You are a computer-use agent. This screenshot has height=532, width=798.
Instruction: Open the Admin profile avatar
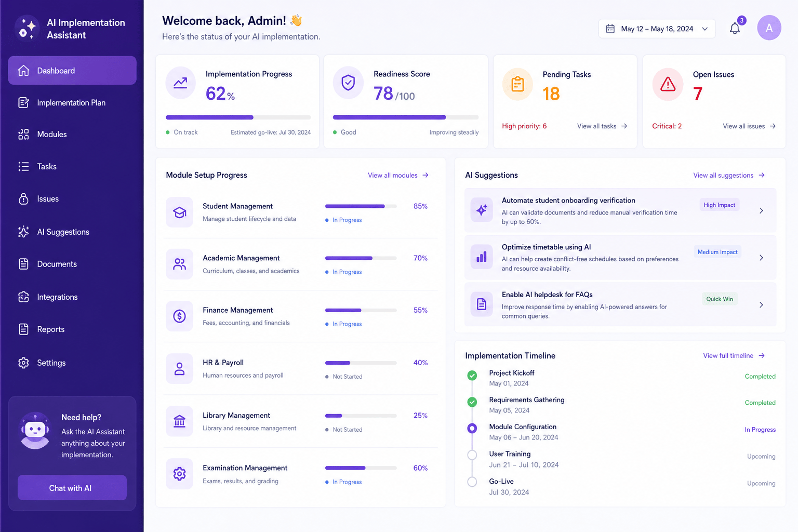(769, 28)
